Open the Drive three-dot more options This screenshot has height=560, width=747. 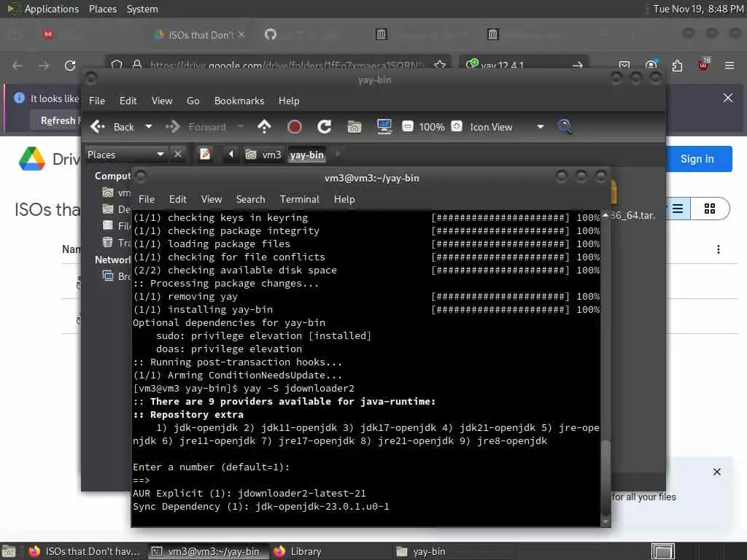coord(719,249)
